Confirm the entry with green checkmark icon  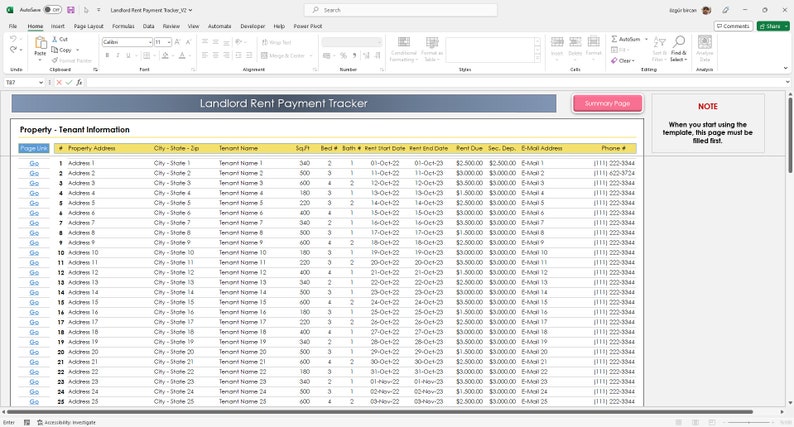click(69, 82)
